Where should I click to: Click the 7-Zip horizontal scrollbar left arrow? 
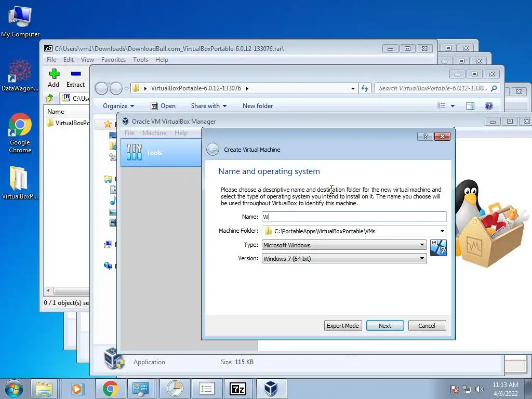(48, 291)
